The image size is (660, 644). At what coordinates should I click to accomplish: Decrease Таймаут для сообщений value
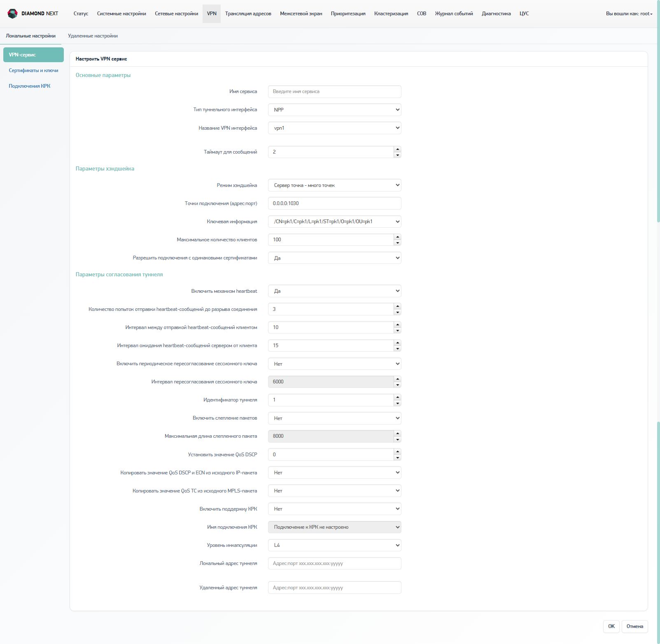coord(397,155)
